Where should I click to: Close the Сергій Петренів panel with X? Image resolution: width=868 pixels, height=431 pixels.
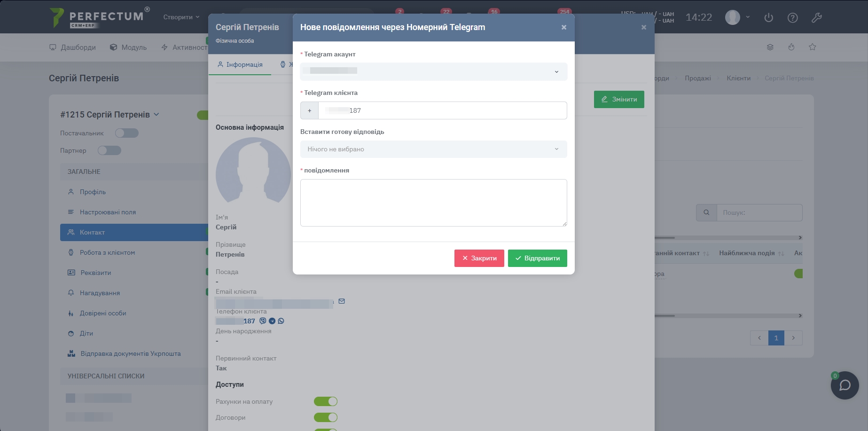point(644,27)
